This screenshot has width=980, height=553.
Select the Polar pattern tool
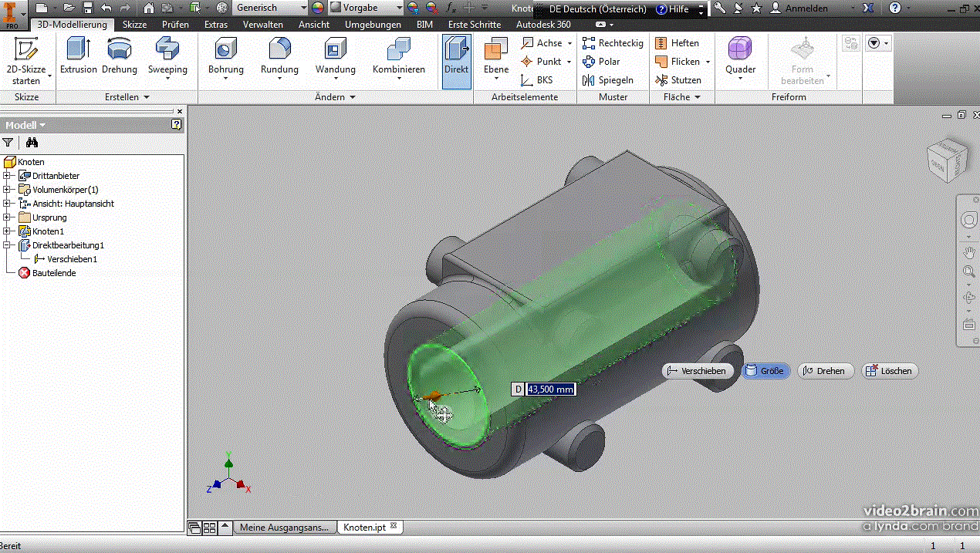click(x=601, y=62)
